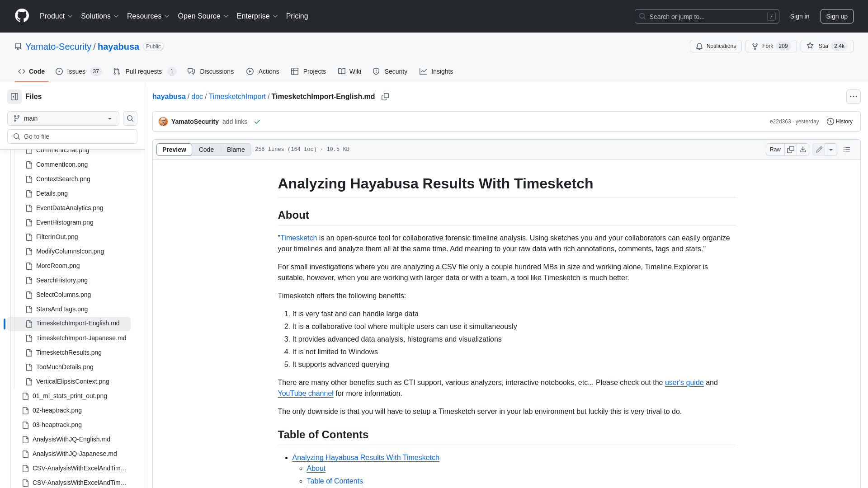The image size is (868, 488).
Task: Open the Issues tab
Action: [79, 71]
